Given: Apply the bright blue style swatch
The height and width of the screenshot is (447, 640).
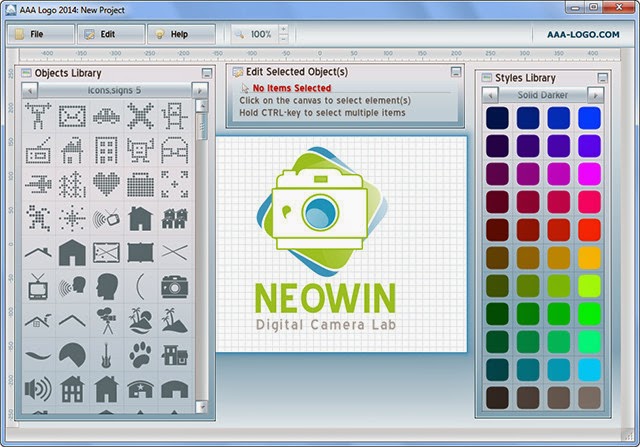Looking at the screenshot, I should coord(589,118).
